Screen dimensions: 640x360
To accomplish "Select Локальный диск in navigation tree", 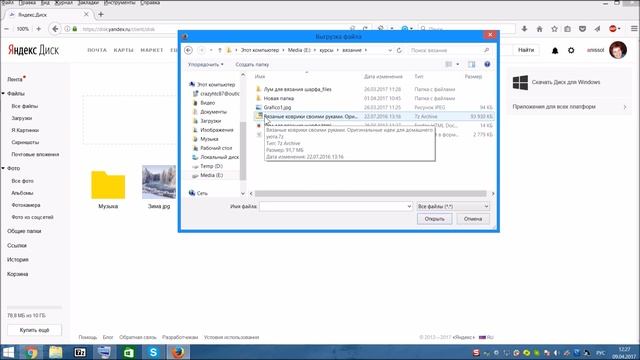I will pos(219,157).
